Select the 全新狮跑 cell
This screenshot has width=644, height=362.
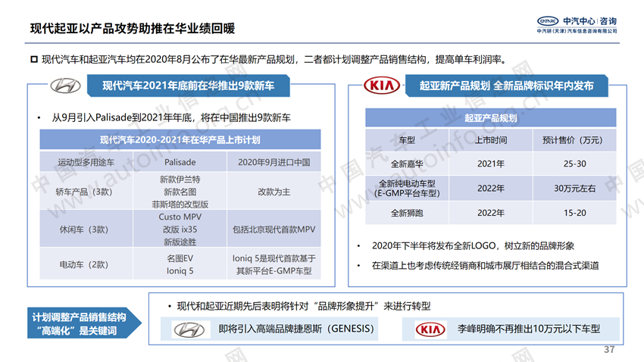coord(407,213)
